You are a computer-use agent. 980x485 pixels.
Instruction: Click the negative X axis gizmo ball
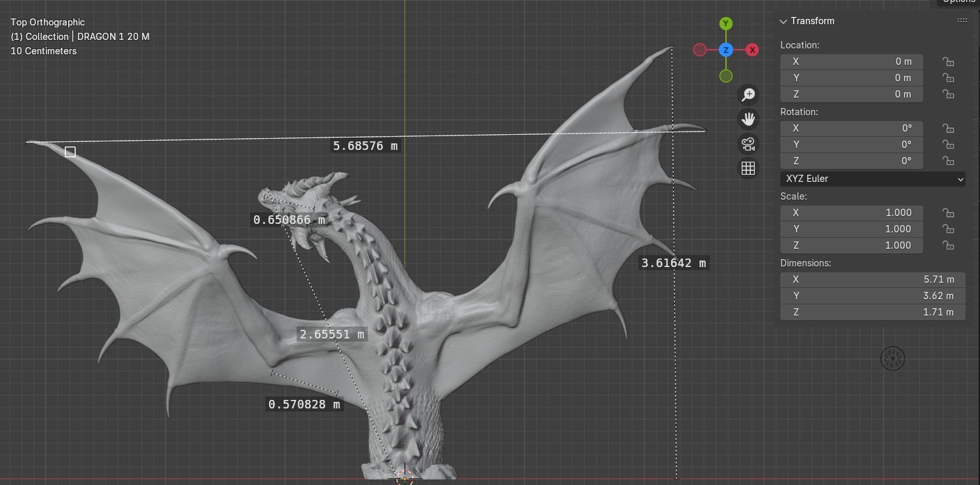coord(700,50)
